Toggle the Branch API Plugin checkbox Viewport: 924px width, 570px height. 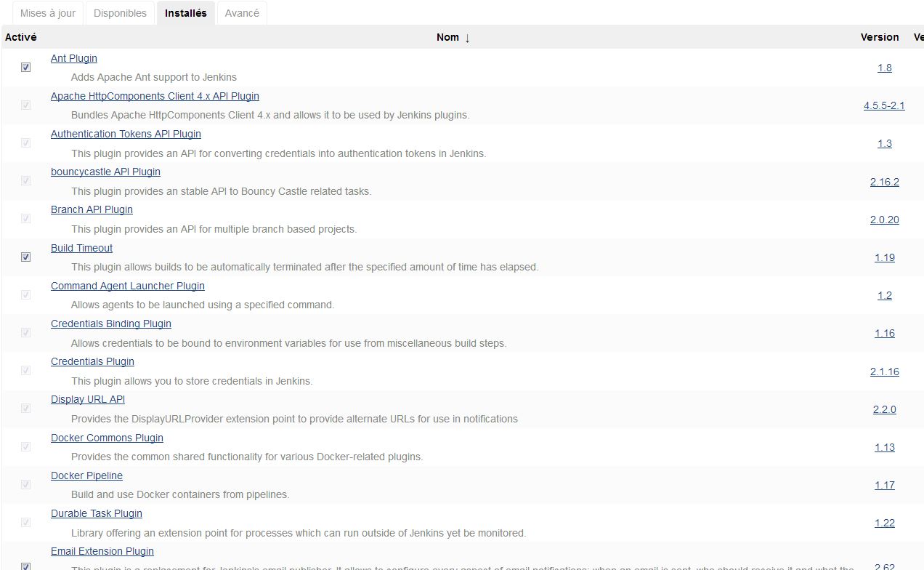pyautogui.click(x=26, y=218)
